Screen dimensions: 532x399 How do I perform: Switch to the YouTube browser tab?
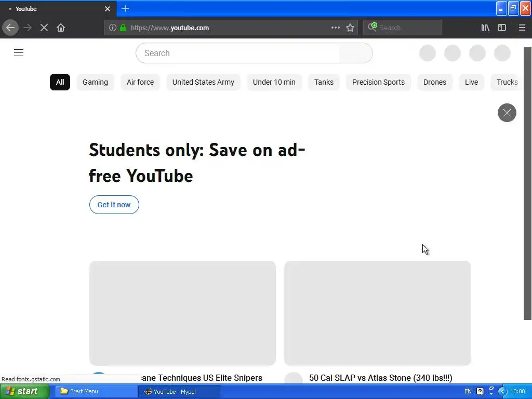tap(58, 8)
